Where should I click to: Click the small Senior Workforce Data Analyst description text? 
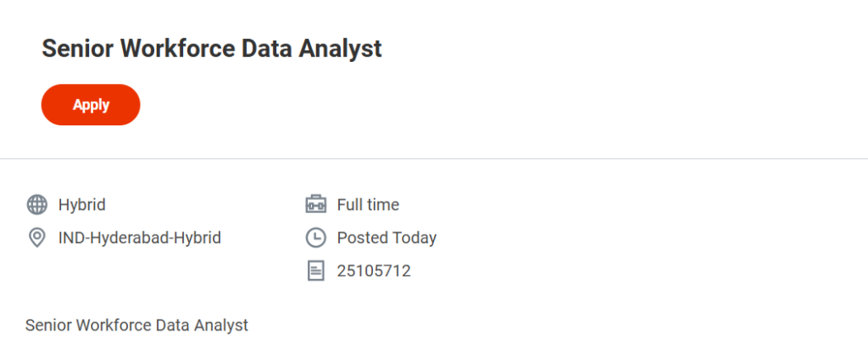click(x=136, y=325)
